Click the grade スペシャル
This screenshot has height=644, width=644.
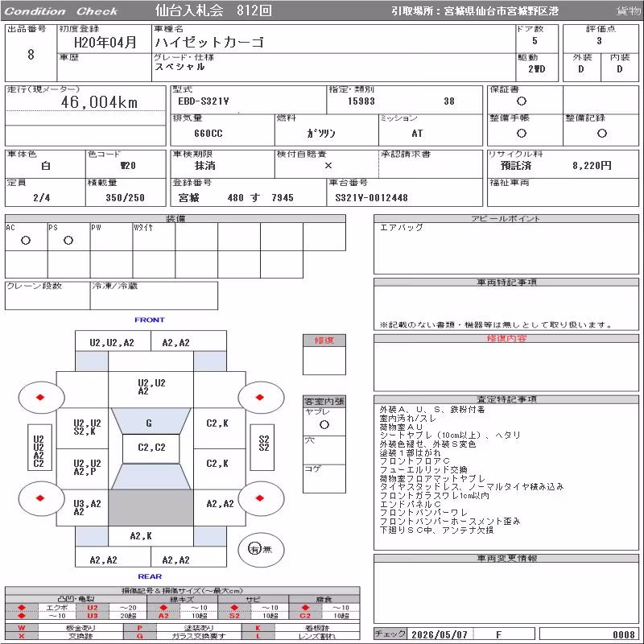click(x=180, y=67)
